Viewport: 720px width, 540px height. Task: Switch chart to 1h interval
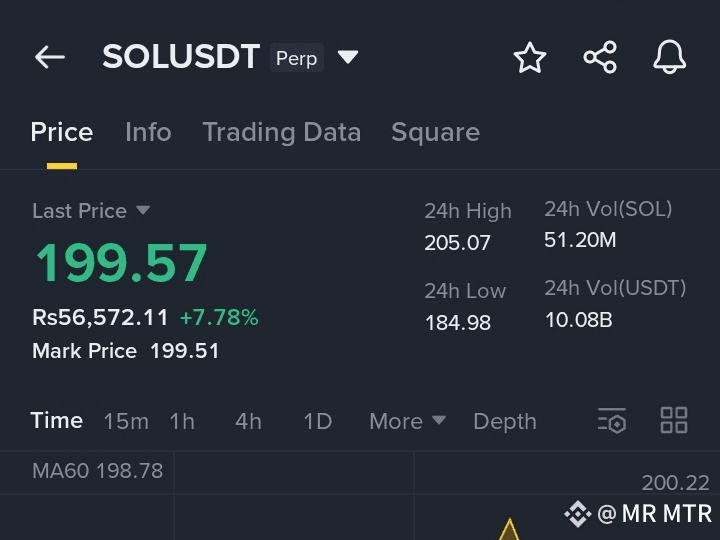(182, 421)
